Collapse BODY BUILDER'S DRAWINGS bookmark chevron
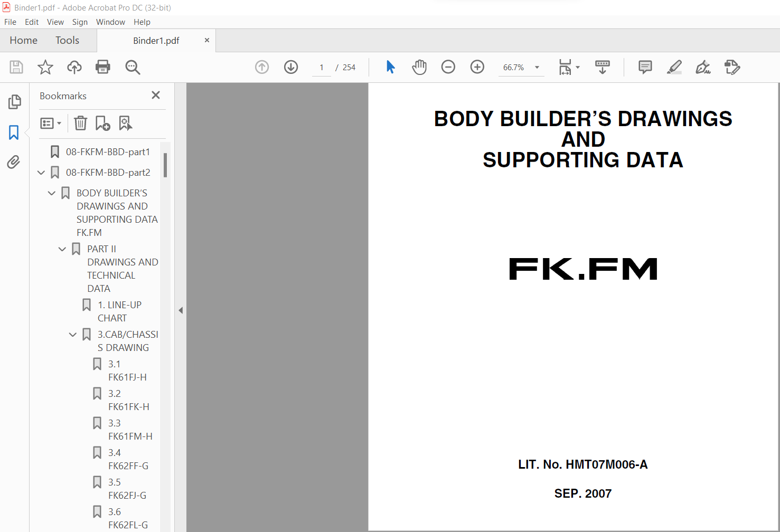The image size is (780, 532). coord(52,193)
